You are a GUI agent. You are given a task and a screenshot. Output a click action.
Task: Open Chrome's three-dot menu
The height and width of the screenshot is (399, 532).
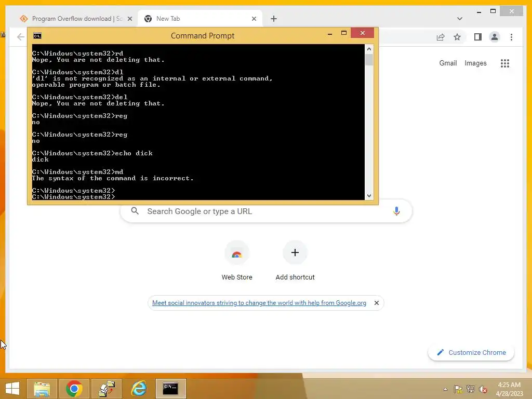[511, 37]
